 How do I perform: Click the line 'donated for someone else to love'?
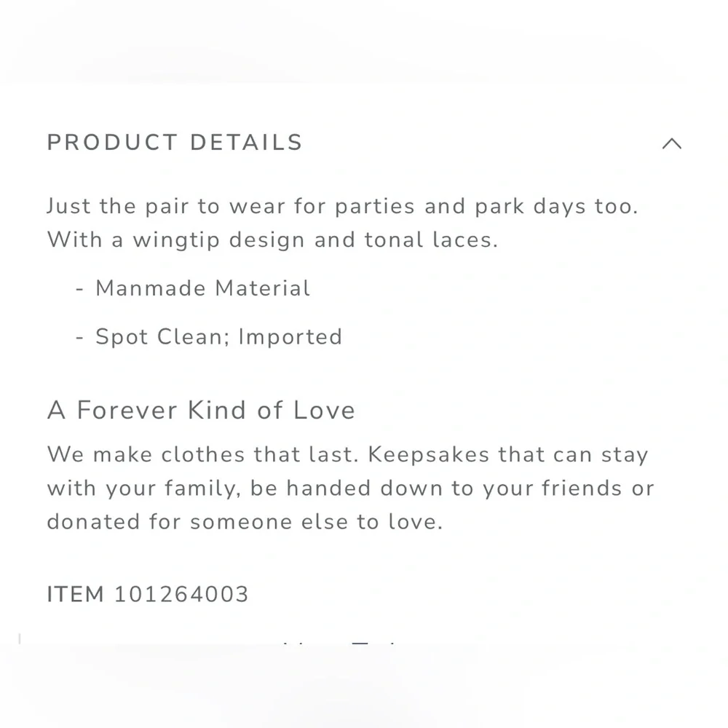(x=245, y=522)
